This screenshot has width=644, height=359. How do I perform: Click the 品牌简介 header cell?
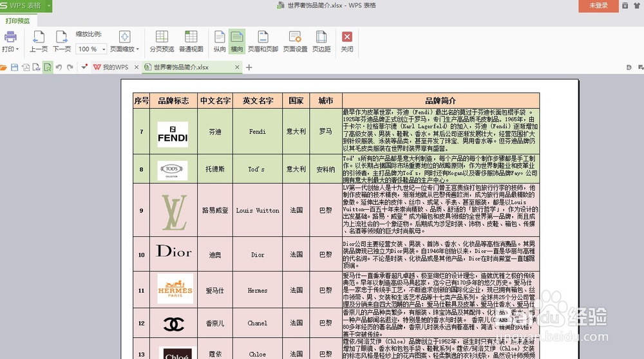[440, 101]
